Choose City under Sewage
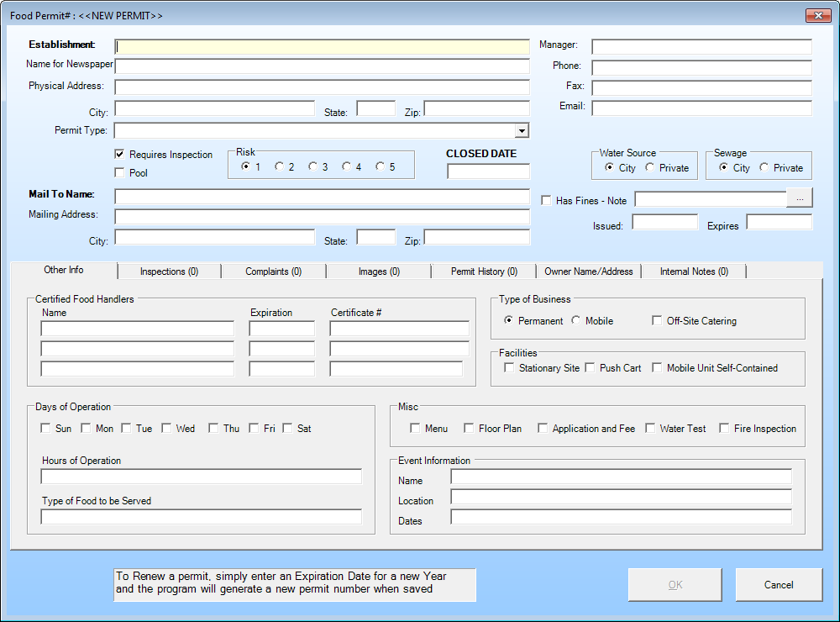 click(x=723, y=167)
